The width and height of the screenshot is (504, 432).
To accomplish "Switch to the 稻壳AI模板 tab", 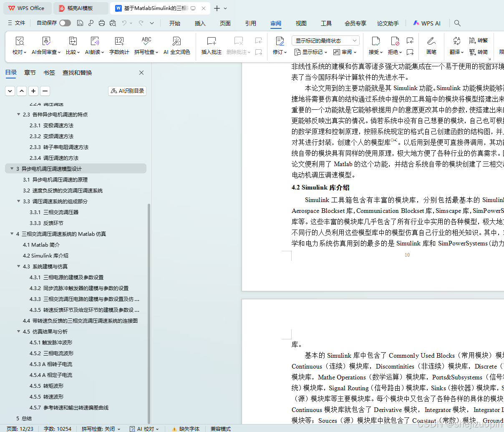I will pos(81,8).
